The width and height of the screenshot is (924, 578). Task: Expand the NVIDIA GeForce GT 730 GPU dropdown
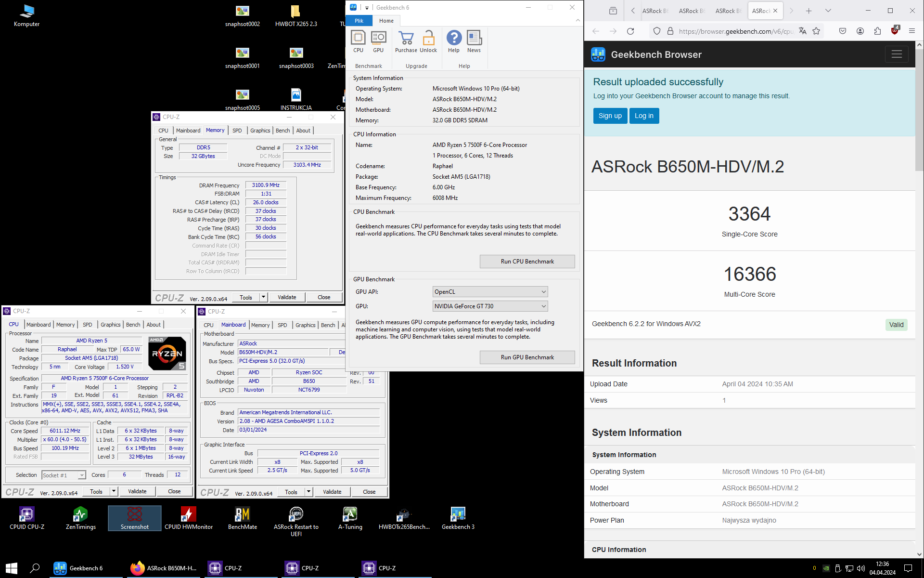[490, 306]
